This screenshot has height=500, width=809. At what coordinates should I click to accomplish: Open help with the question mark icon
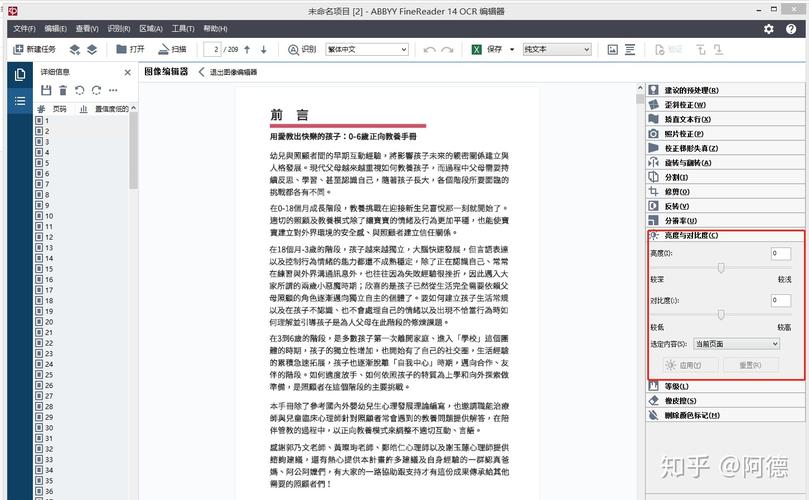[791, 29]
